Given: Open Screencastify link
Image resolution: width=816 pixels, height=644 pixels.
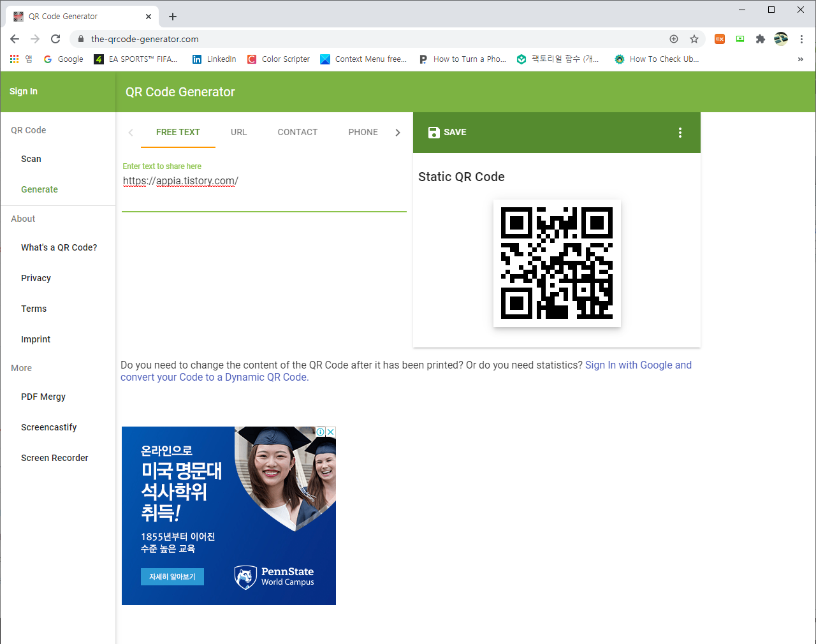Looking at the screenshot, I should [x=49, y=427].
